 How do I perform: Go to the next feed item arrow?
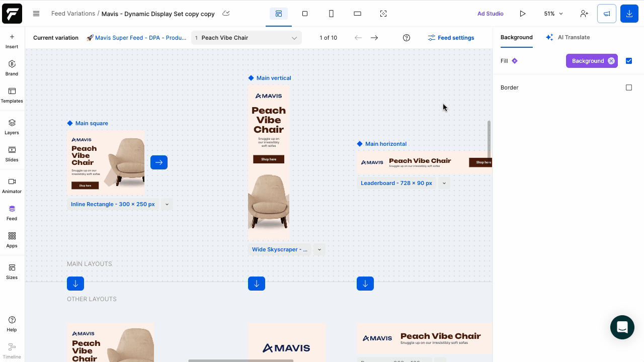click(x=374, y=38)
